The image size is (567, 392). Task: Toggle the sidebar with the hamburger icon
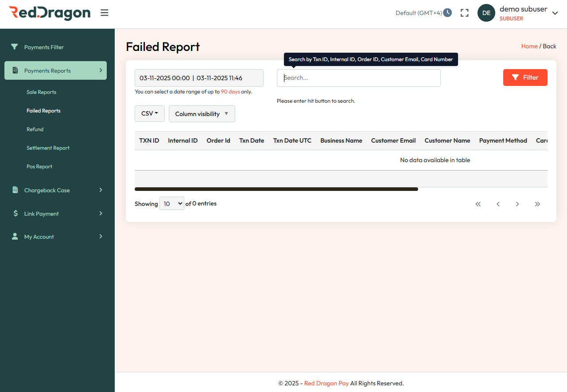[x=104, y=12]
